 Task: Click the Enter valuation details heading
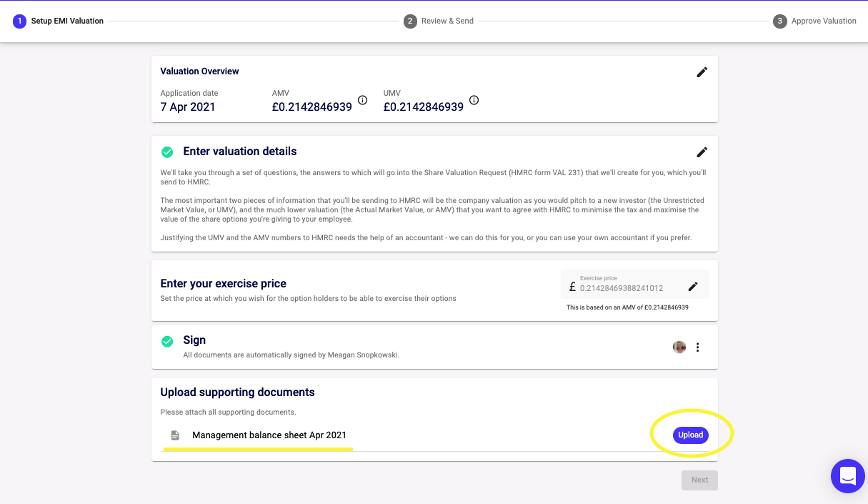(240, 152)
